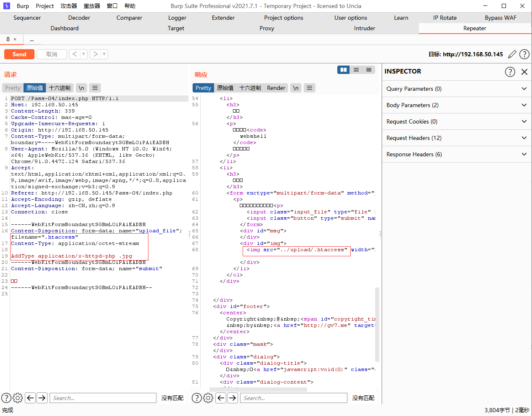Viewport: 532px width, 416px height.
Task: Click response pane horizontal scrollbar
Action: (x=257, y=390)
